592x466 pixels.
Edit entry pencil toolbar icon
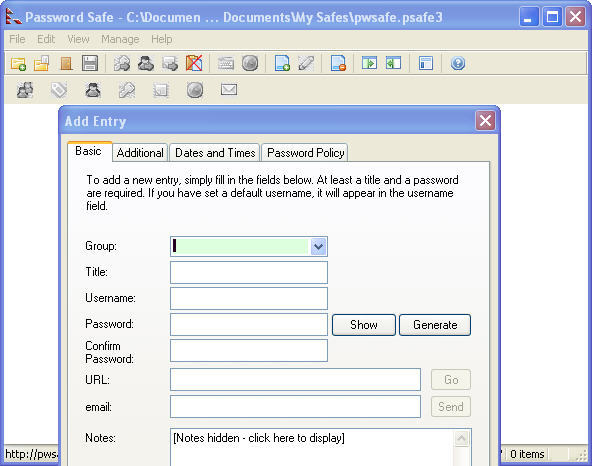[306, 63]
